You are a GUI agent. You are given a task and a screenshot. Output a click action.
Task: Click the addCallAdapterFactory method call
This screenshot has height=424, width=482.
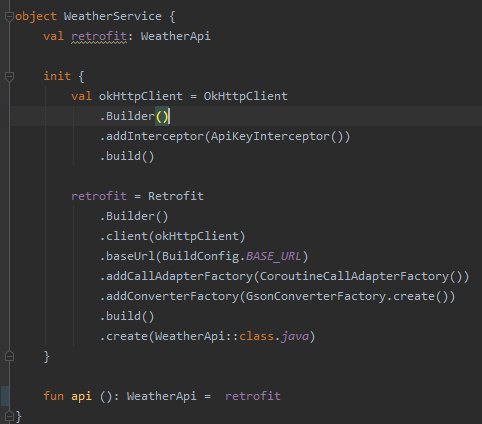pos(179,276)
